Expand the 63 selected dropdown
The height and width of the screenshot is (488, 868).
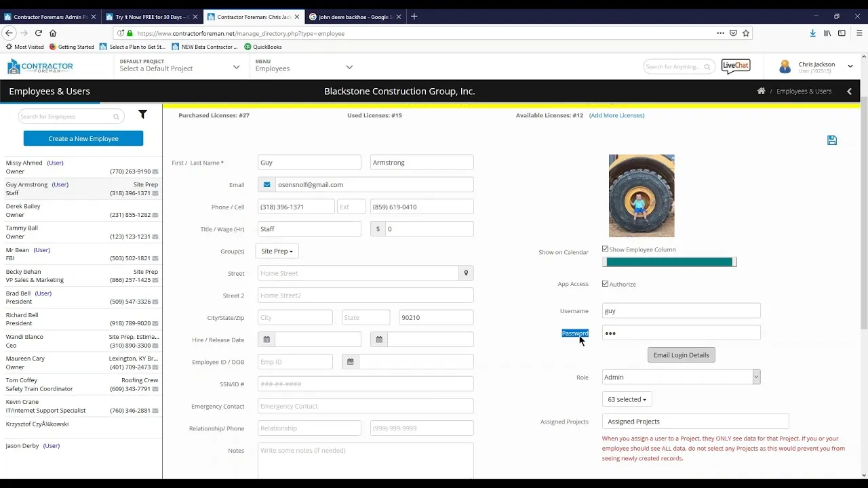[627, 399]
